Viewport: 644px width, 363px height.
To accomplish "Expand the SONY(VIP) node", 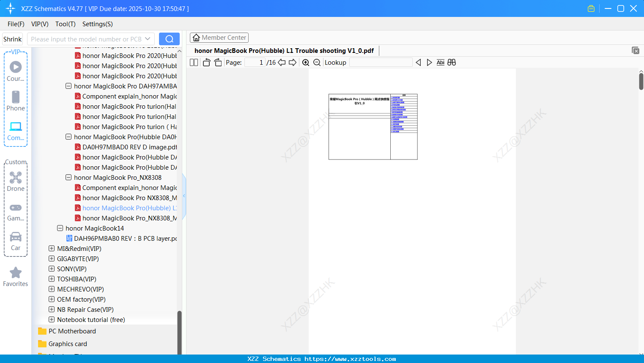I will coord(52,269).
